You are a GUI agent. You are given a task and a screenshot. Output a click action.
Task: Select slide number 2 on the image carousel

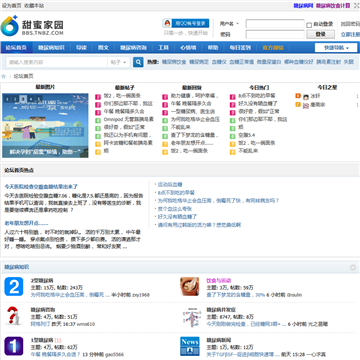(15, 99)
